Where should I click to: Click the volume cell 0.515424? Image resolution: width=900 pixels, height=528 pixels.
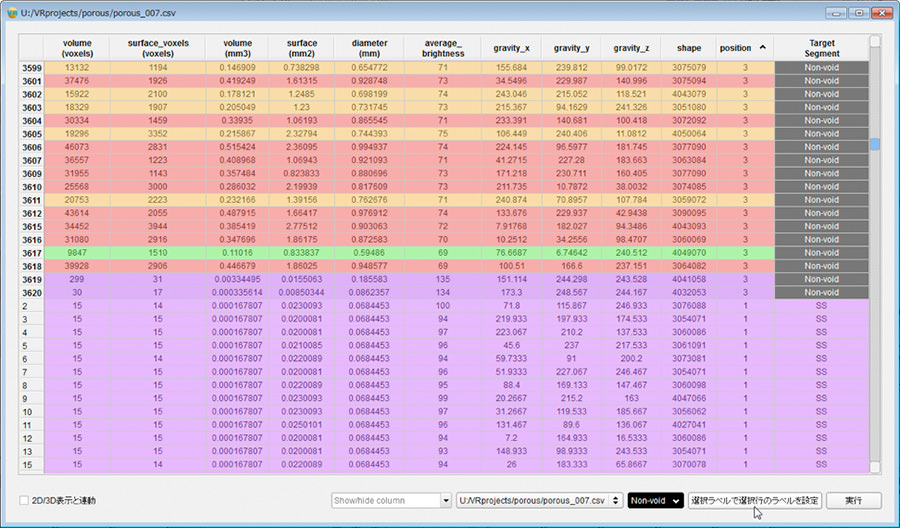(238, 146)
